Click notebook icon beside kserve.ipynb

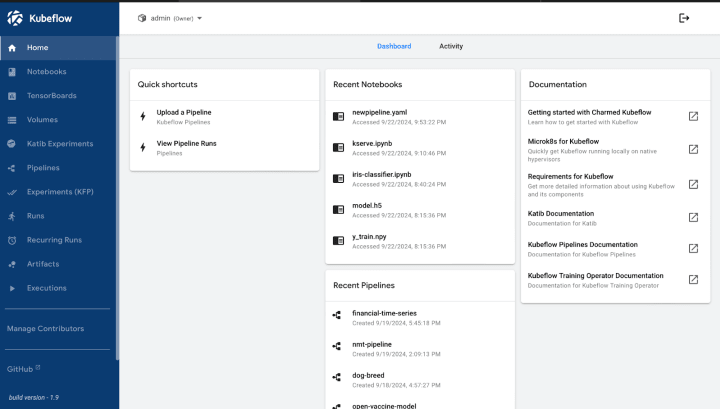coord(338,147)
